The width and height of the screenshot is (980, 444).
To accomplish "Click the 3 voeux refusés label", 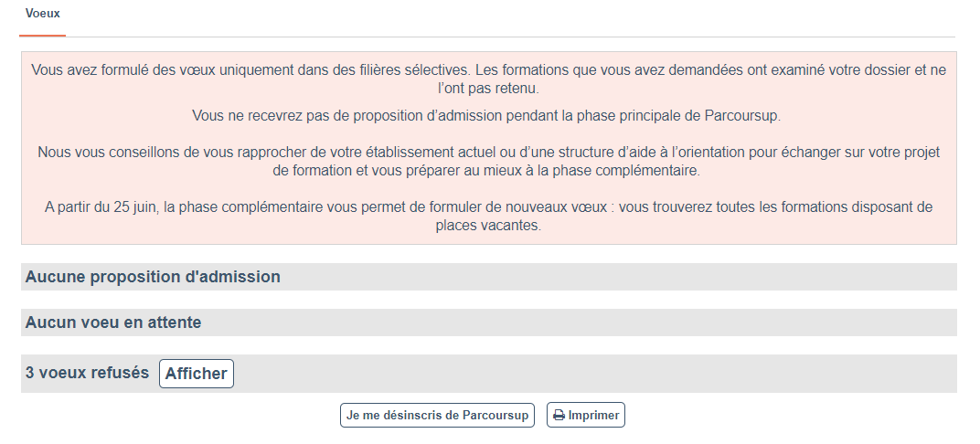I will (87, 373).
